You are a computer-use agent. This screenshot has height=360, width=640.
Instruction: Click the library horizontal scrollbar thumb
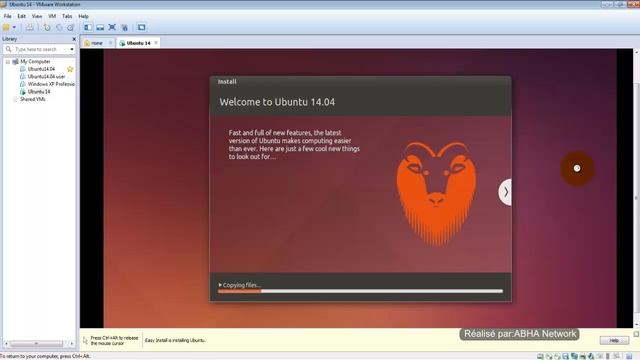pos(36,344)
